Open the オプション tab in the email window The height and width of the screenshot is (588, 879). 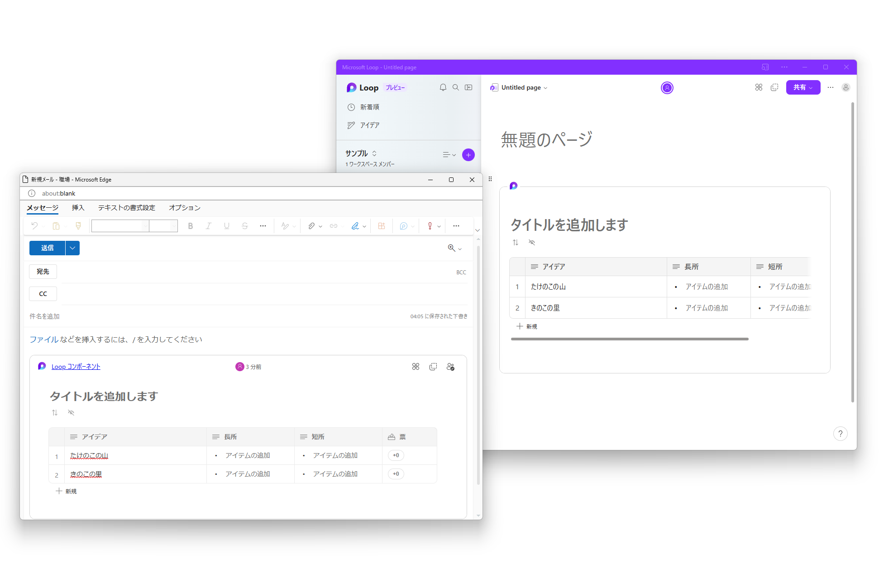(x=184, y=207)
